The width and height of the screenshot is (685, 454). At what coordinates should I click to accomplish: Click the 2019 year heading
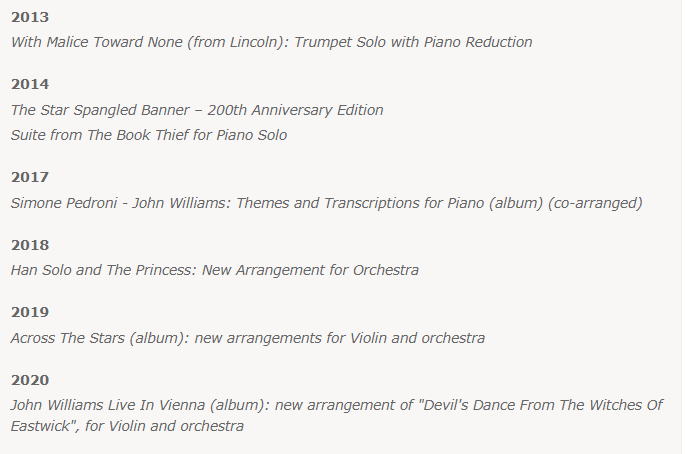tap(30, 312)
